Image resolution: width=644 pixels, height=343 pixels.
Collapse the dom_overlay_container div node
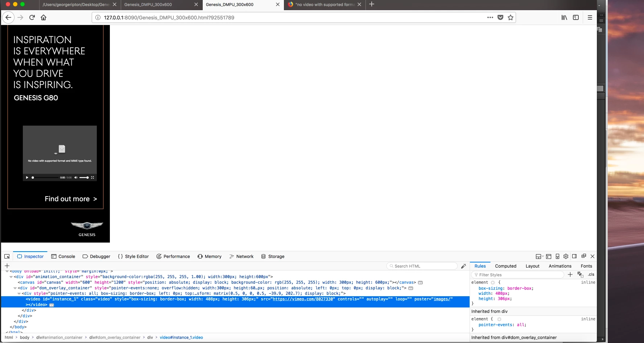[x=15, y=288]
